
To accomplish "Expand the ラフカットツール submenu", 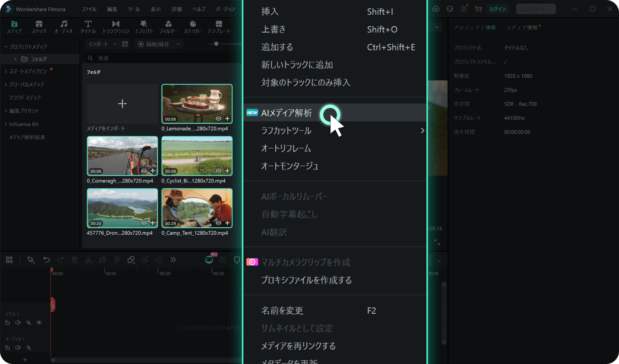I will [x=422, y=130].
